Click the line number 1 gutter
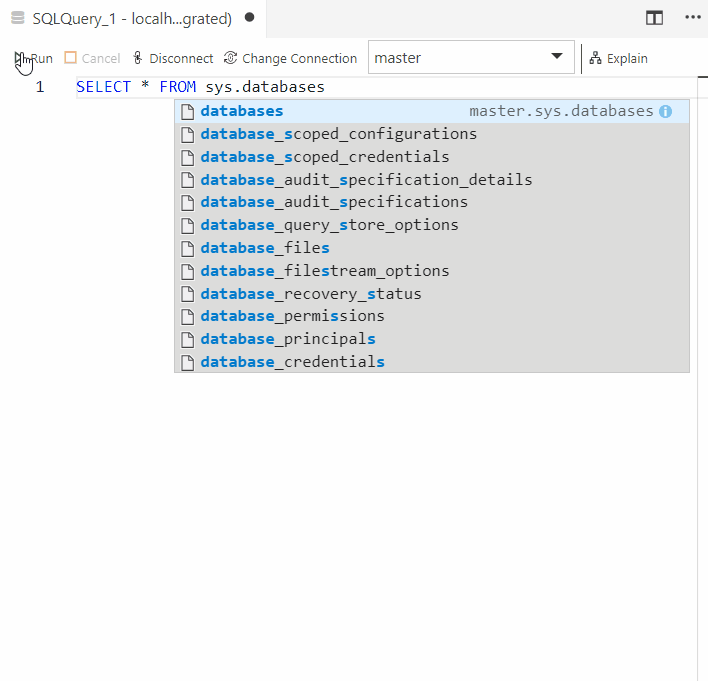 point(40,87)
